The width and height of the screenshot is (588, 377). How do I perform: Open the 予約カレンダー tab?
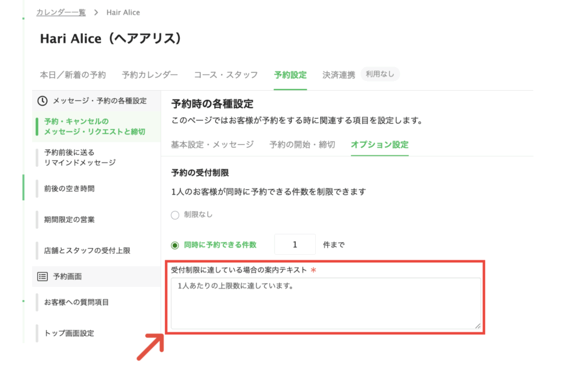pos(150,75)
